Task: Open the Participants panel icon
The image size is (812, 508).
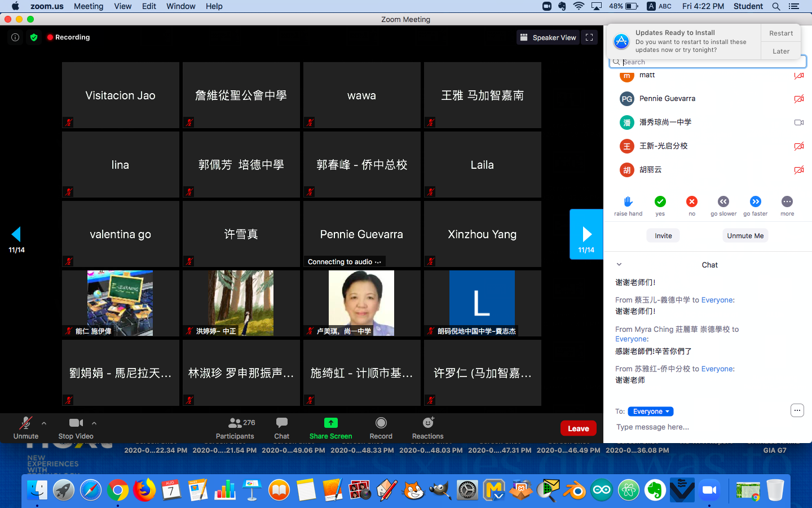Action: pos(235,423)
